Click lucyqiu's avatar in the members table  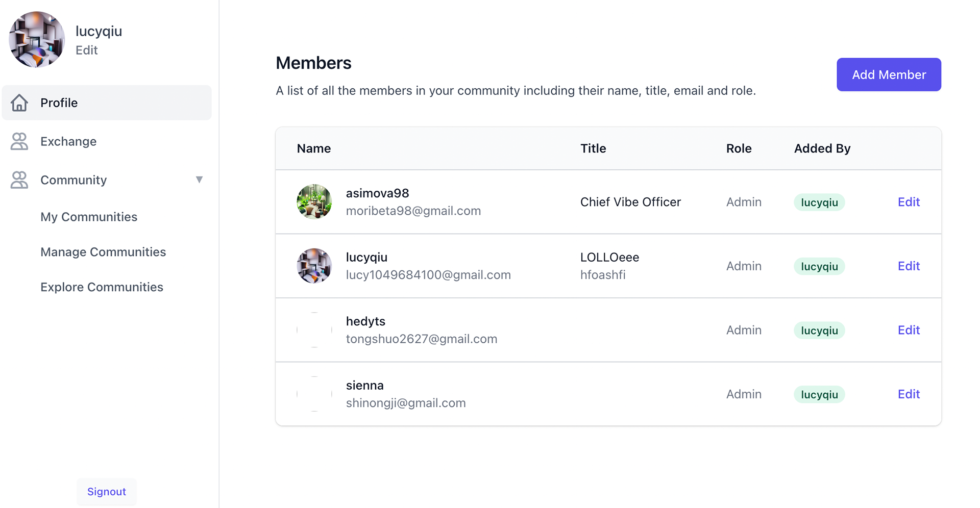point(314,266)
